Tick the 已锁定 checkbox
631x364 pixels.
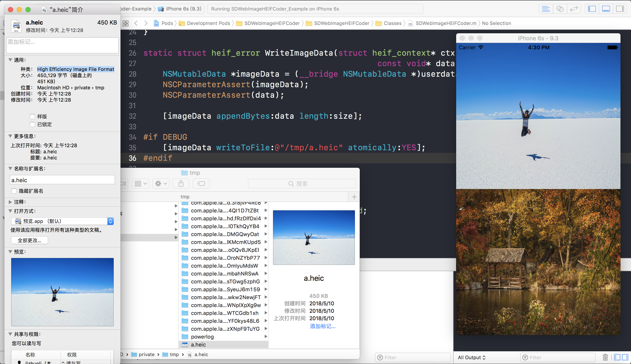coord(32,124)
